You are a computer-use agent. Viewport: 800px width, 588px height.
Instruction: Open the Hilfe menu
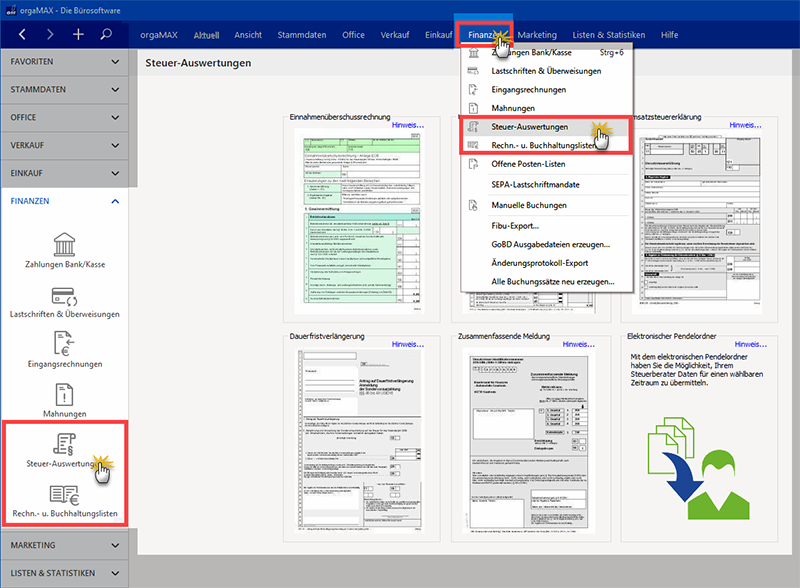[x=669, y=35]
